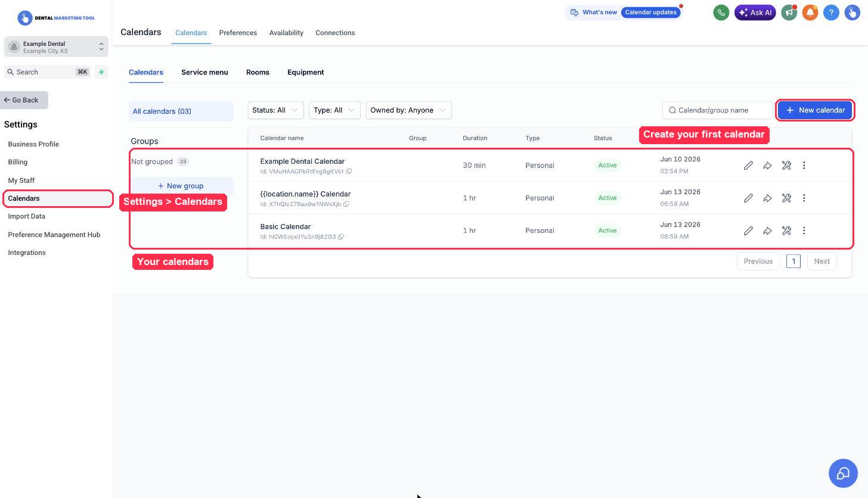The width and height of the screenshot is (868, 498).
Task: Open the megaphone announcements icon
Action: 789,13
